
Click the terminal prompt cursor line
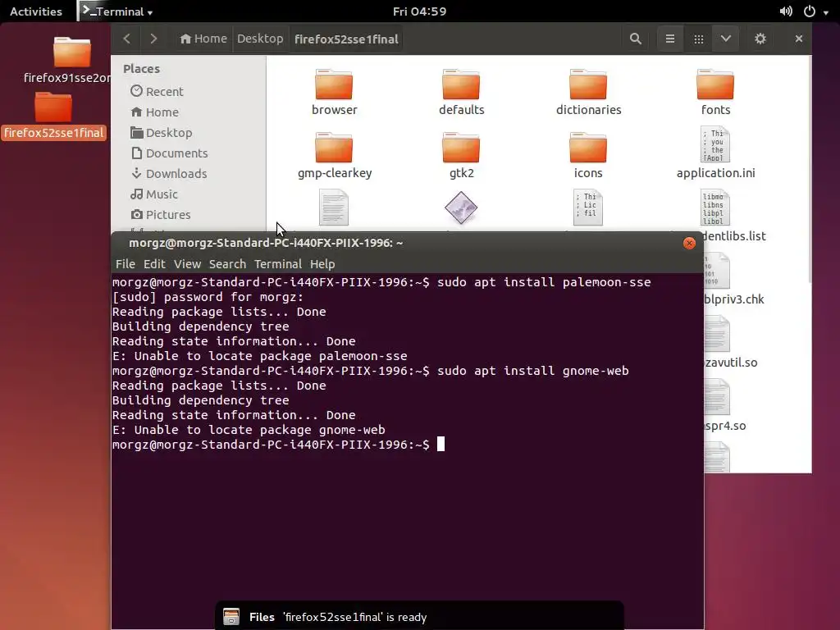coord(279,445)
